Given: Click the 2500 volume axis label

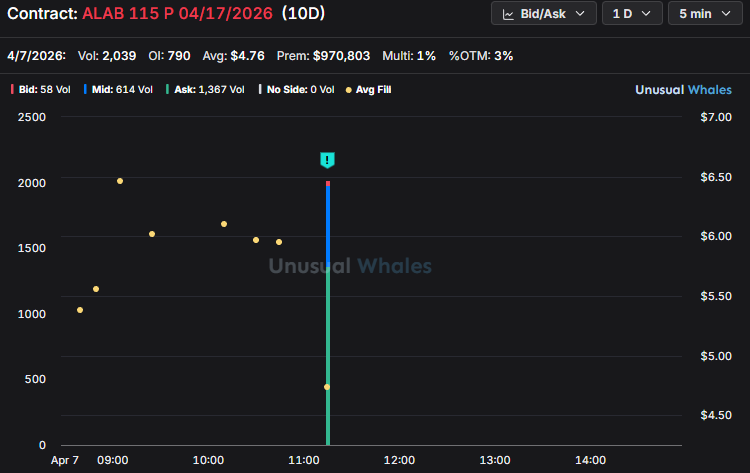Looking at the screenshot, I should (x=32, y=117).
